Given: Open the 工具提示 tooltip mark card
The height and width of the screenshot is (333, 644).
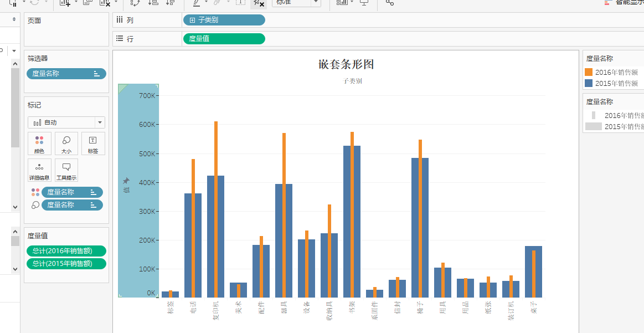Looking at the screenshot, I should [x=66, y=170].
